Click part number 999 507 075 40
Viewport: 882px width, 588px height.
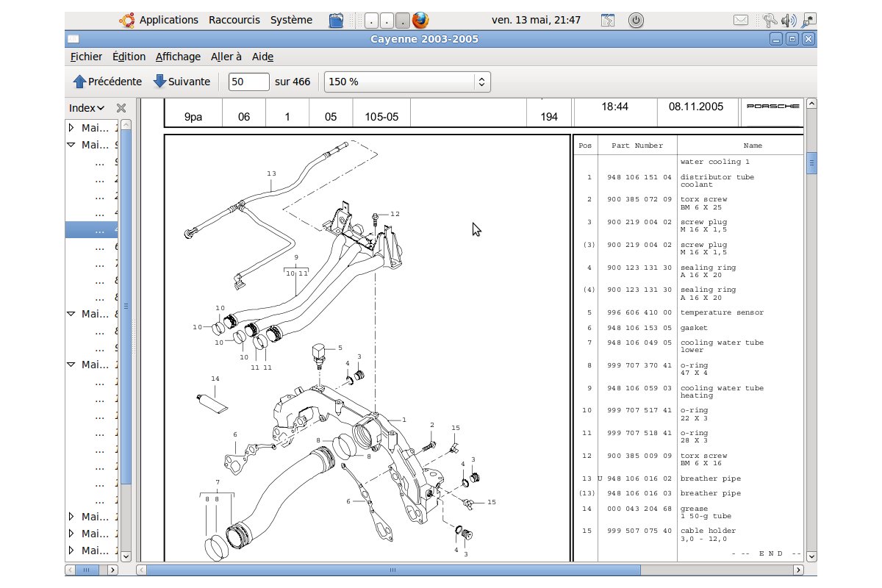click(639, 531)
